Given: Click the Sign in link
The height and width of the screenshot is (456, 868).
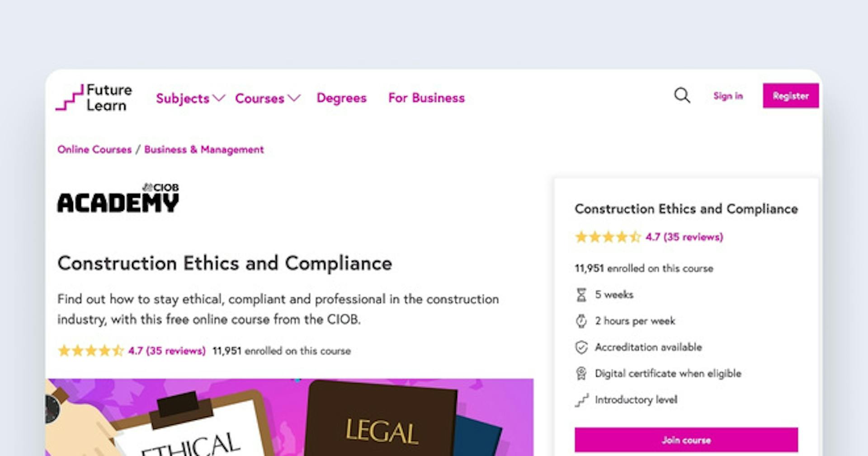Looking at the screenshot, I should pos(728,96).
